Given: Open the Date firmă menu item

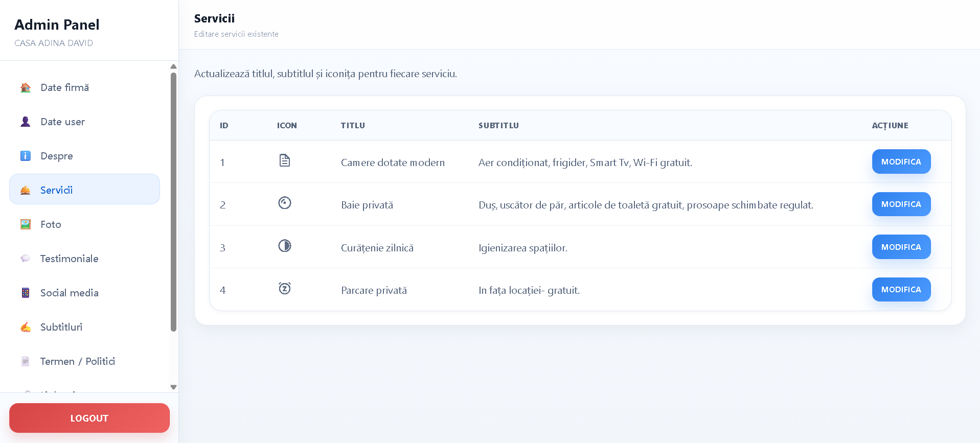Looking at the screenshot, I should [x=85, y=87].
